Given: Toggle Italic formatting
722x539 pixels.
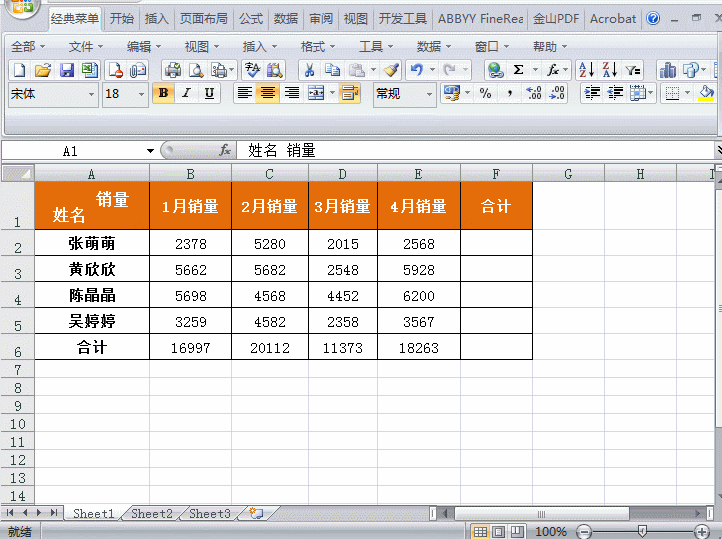Looking at the screenshot, I should click(186, 93).
